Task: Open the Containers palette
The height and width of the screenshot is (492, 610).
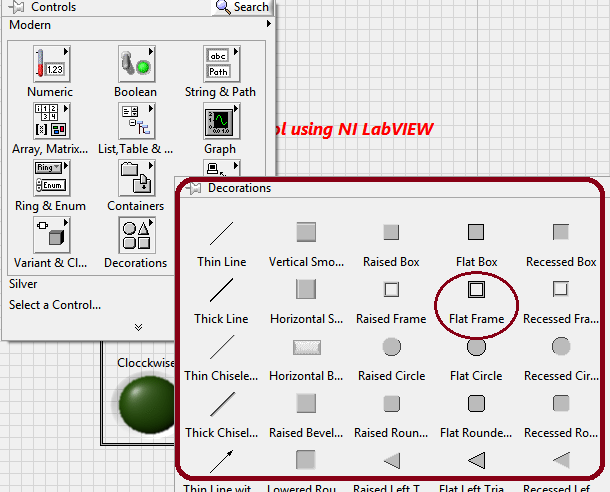Action: [x=137, y=178]
